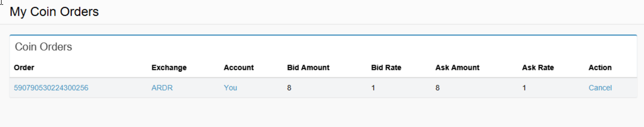
Task: Select the Ask Amount column header
Action: [457, 68]
